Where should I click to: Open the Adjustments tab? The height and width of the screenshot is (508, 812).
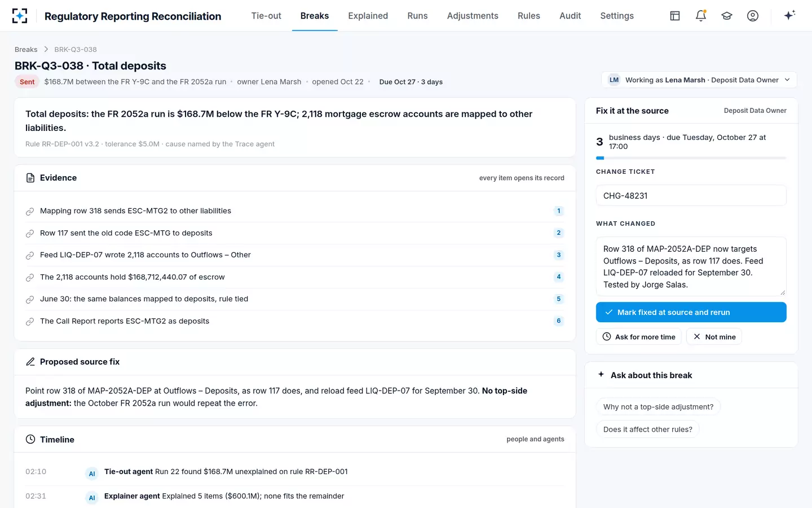coord(473,16)
